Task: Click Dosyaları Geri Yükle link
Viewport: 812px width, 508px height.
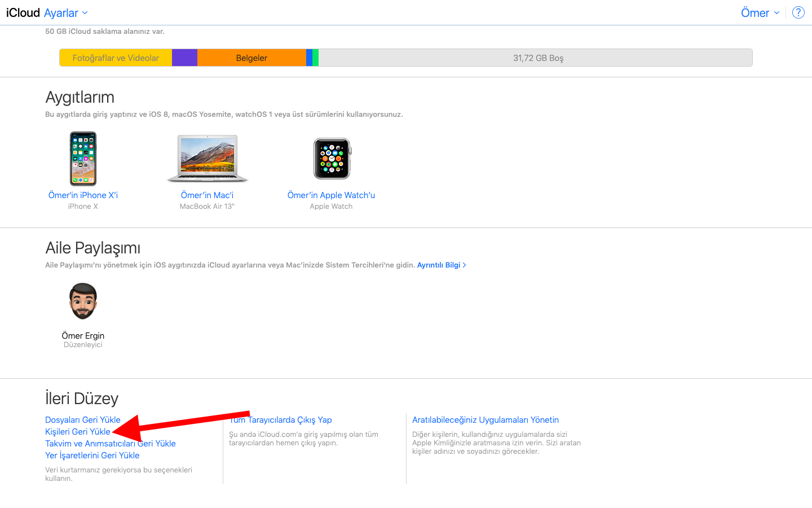Action: pyautogui.click(x=82, y=420)
